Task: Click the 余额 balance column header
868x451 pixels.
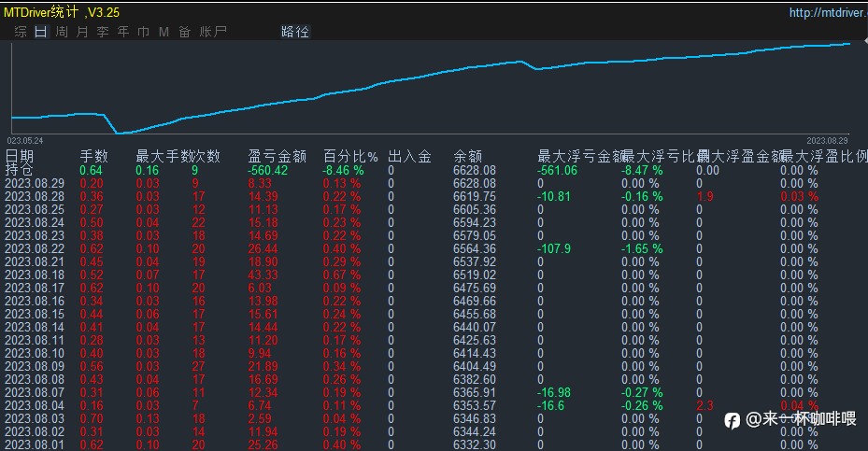Action: (x=468, y=157)
